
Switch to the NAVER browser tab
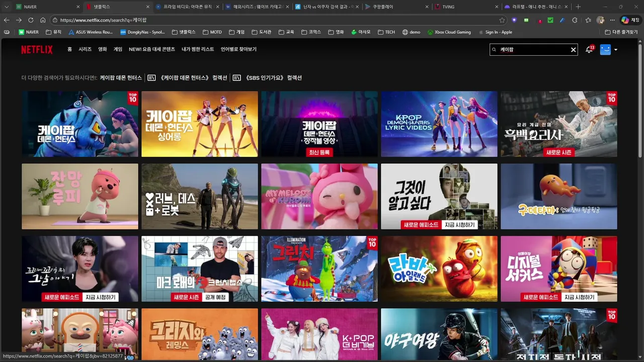(x=47, y=7)
